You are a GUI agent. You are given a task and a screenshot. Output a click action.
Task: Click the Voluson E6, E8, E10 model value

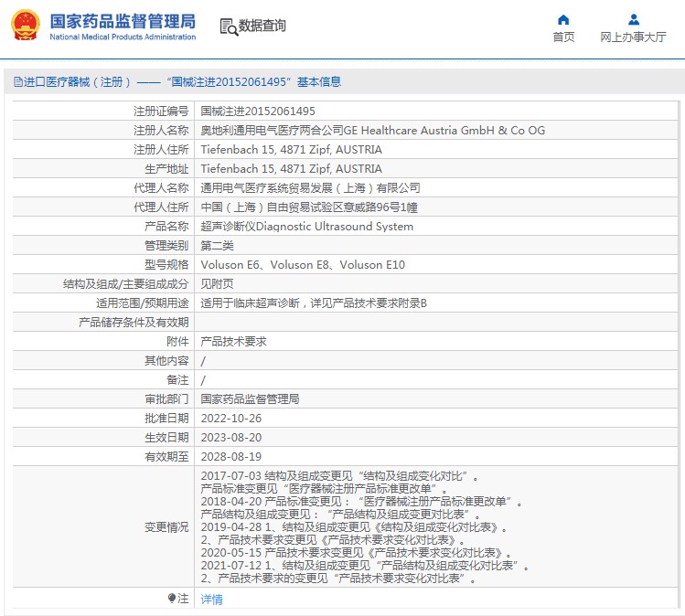302,265
